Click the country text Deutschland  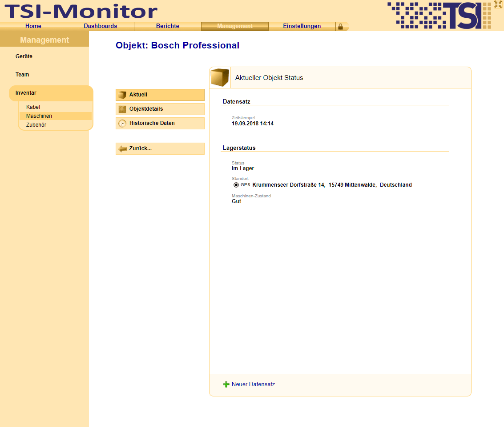point(395,185)
